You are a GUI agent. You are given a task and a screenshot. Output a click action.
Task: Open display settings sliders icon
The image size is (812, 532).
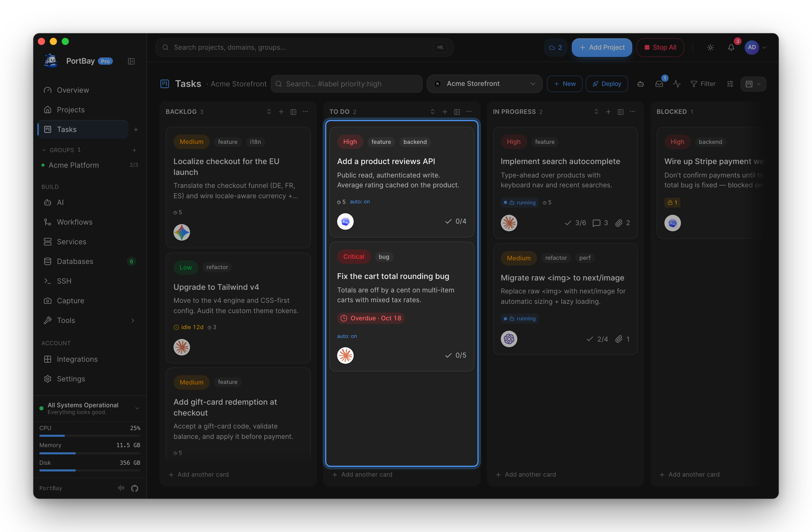(730, 84)
